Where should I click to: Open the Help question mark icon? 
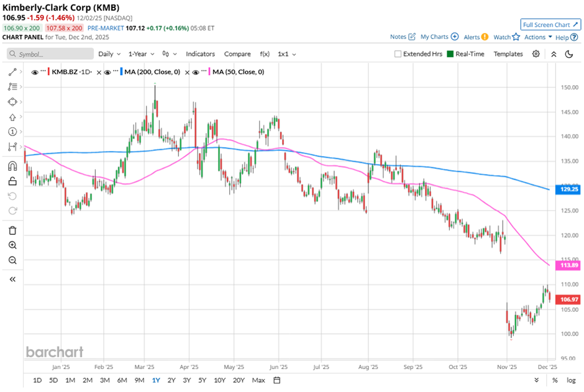click(x=574, y=37)
